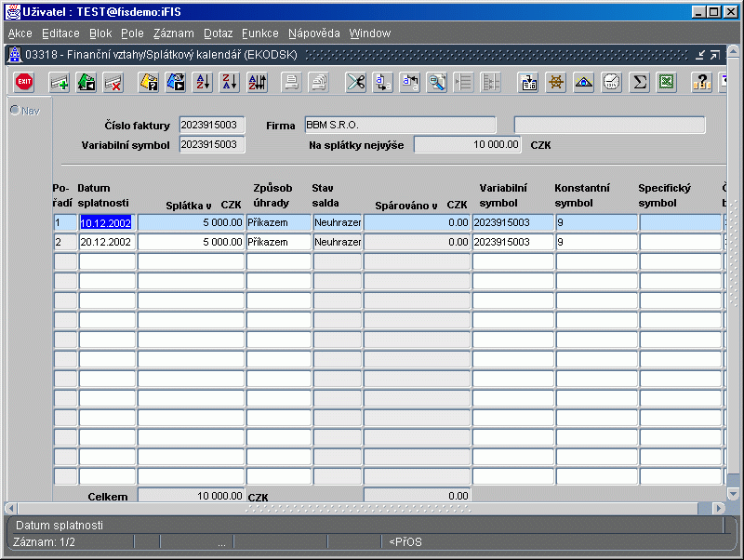Click the Číslo faktury field
Viewport: 744px width, 560px height.
[212, 125]
